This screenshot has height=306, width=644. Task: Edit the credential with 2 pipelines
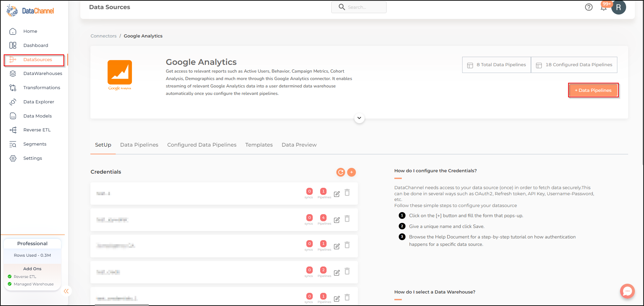(x=337, y=273)
